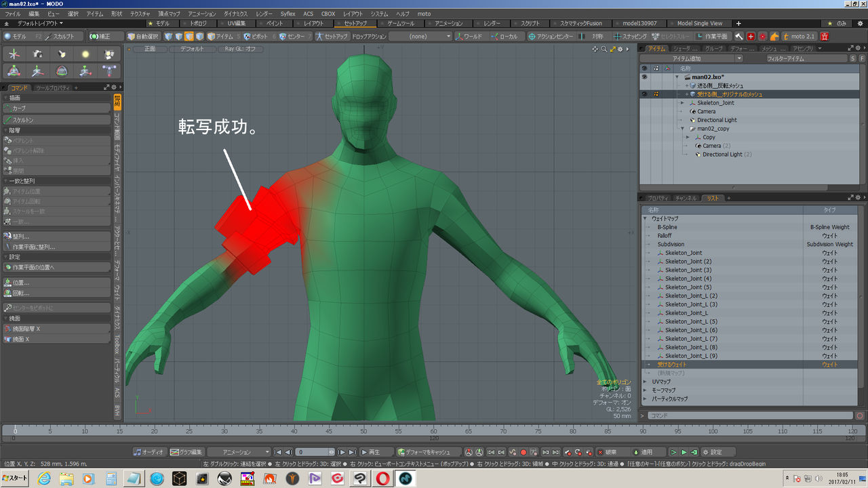This screenshot has width=868, height=488.
Task: Toggle the 対称 symmetry option
Action: pos(597,37)
